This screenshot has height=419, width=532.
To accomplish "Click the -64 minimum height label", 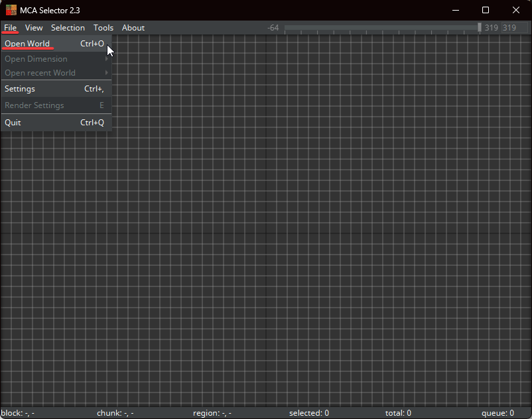I will (273, 28).
